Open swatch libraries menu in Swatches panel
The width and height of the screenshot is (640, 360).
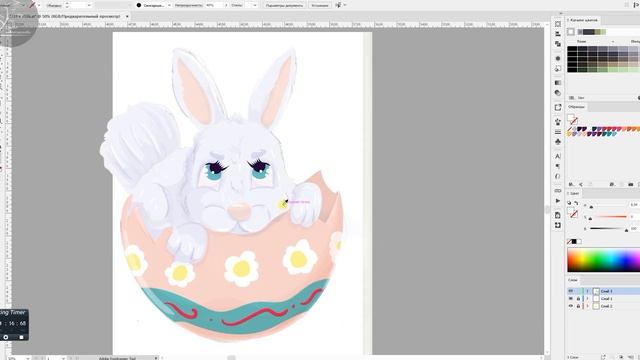(x=571, y=184)
